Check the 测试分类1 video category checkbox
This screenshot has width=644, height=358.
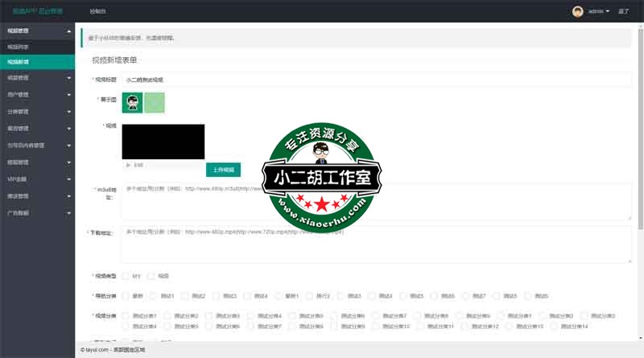click(125, 316)
